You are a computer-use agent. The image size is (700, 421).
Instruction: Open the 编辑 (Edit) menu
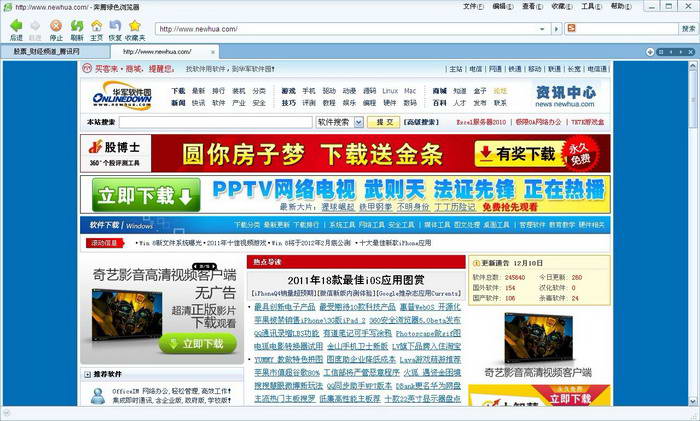502,6
